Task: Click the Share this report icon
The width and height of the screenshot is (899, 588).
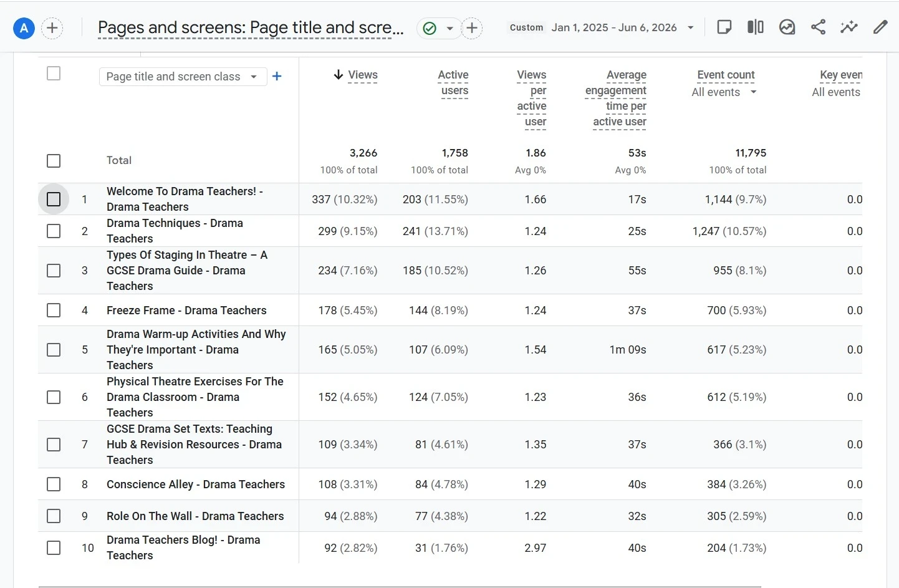Action: [818, 27]
